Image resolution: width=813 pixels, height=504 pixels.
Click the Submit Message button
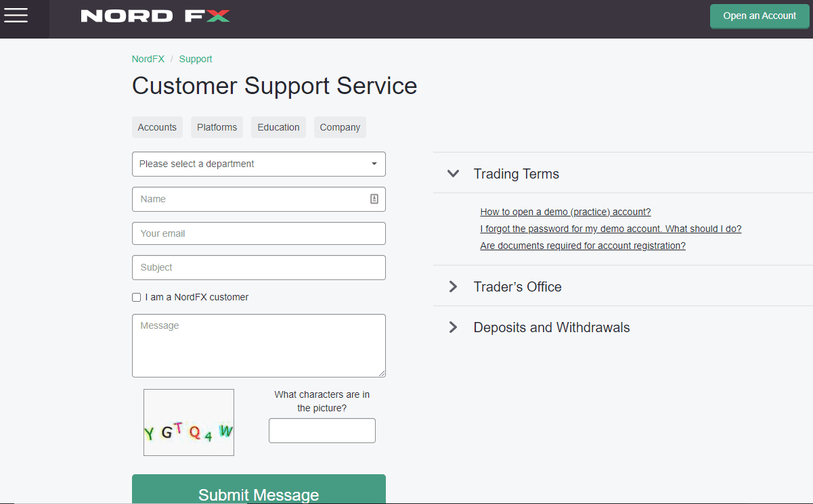(259, 489)
